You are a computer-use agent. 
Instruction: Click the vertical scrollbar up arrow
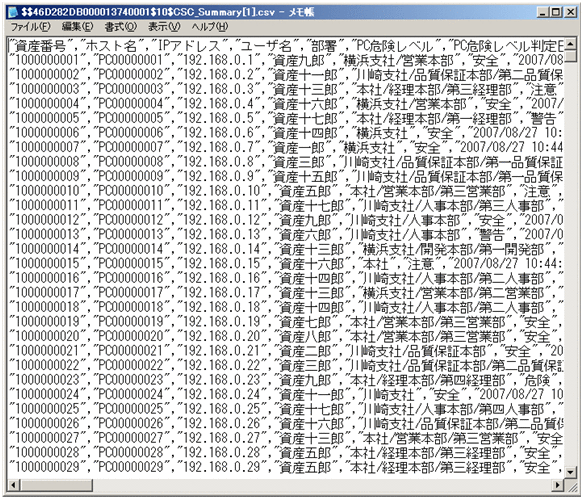[570, 44]
